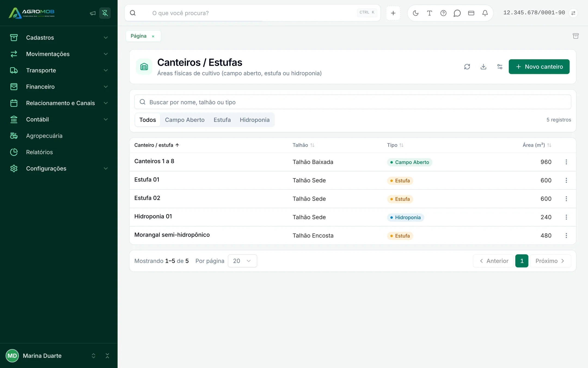The image size is (588, 368).
Task: Expand the Configurações menu
Action: pos(59,168)
